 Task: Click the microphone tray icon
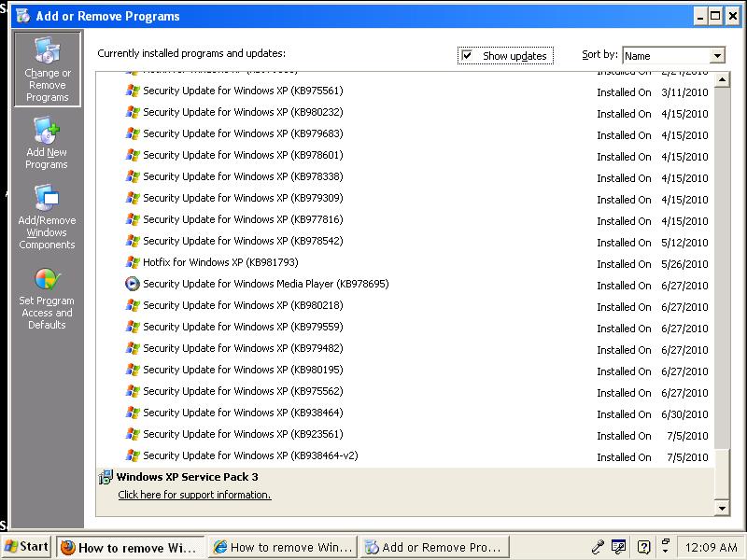(x=598, y=547)
